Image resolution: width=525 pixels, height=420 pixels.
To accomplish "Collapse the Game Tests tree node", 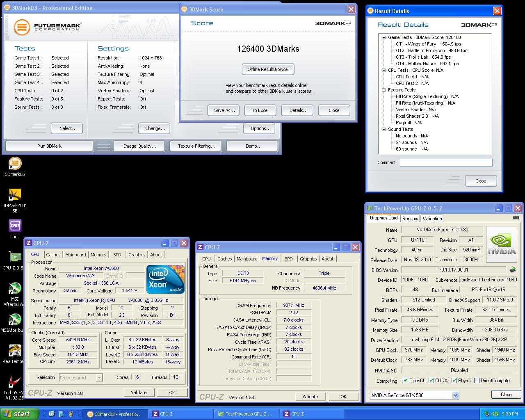I will (384, 37).
